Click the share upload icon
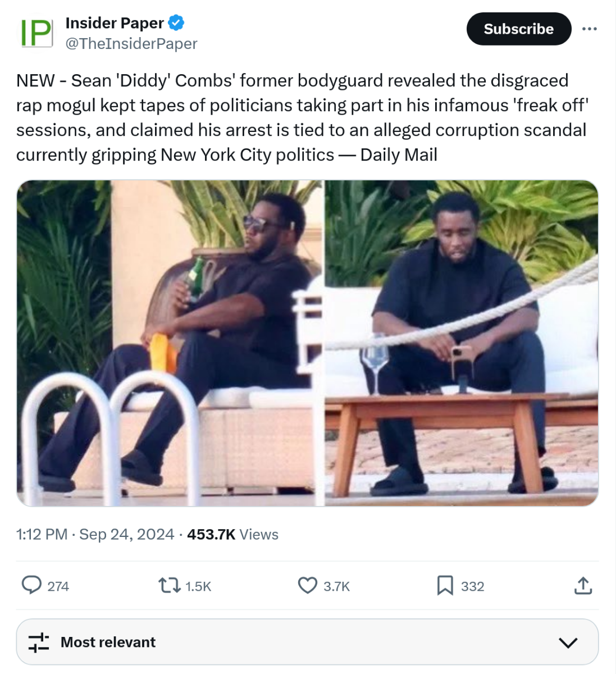Viewport: 616px width, 674px height. tap(583, 586)
